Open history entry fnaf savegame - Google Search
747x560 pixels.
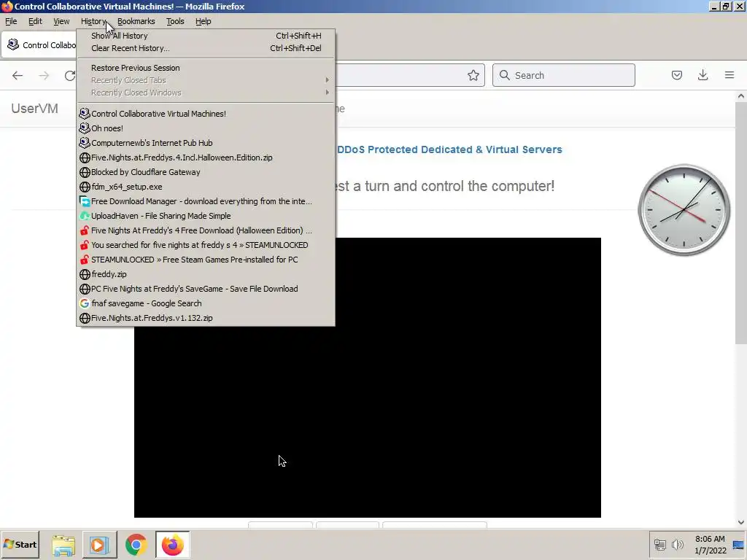[206, 303]
